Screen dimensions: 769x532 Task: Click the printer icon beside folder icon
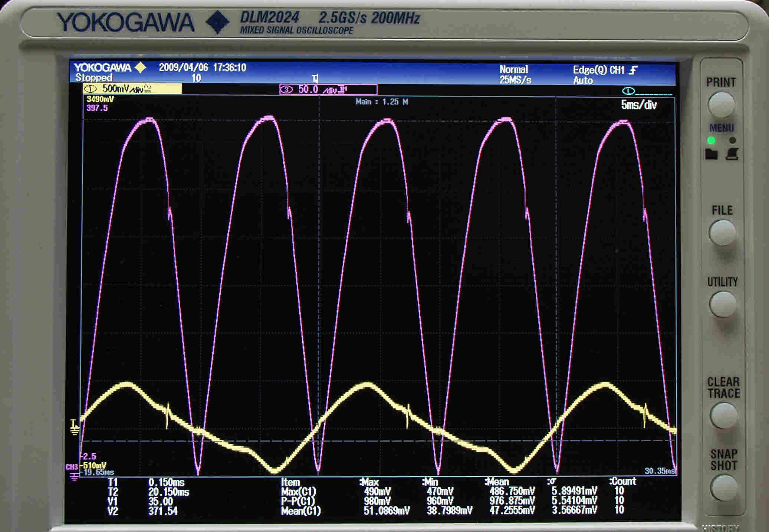732,154
